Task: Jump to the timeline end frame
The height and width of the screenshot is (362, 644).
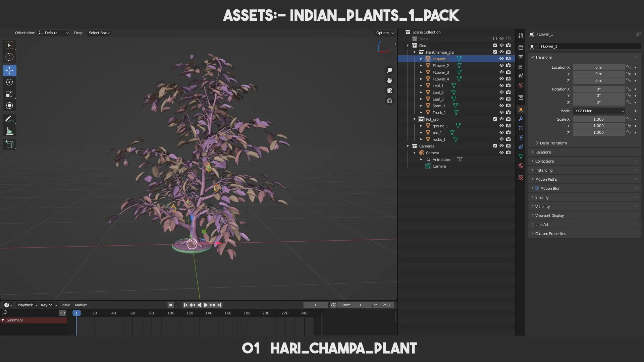Action: pyautogui.click(x=219, y=305)
